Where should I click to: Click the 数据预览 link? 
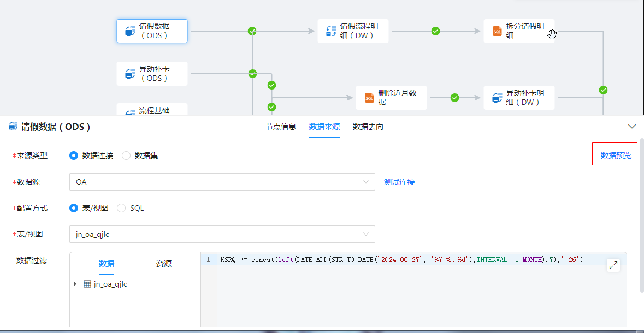pos(616,156)
